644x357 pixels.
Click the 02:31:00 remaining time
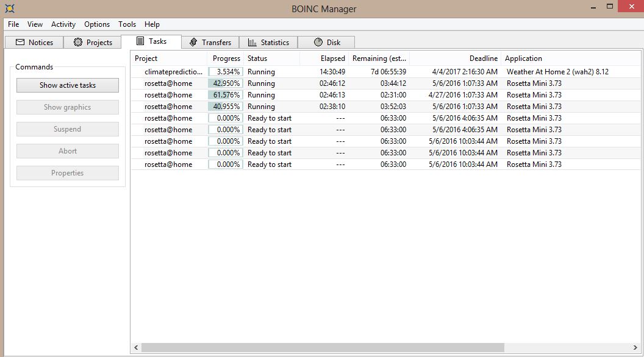(393, 95)
